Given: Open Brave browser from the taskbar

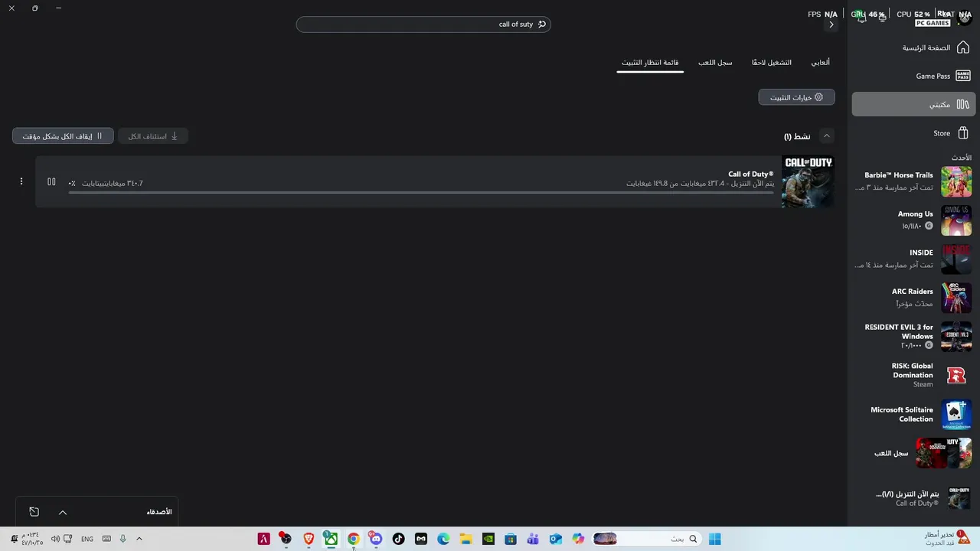Looking at the screenshot, I should 309,539.
